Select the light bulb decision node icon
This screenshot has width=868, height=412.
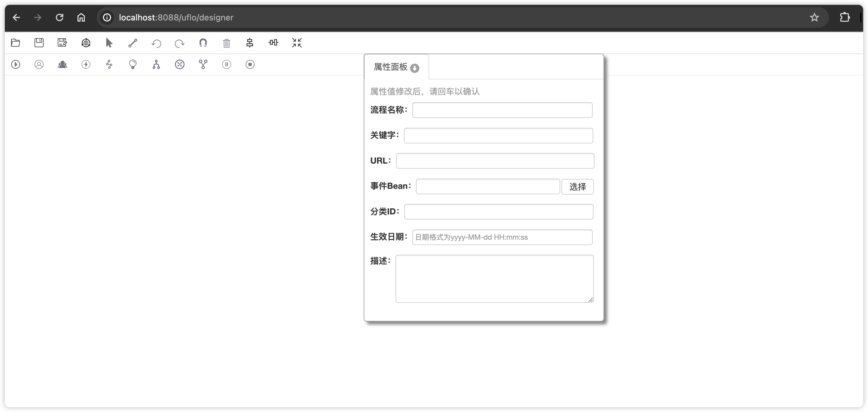point(133,64)
